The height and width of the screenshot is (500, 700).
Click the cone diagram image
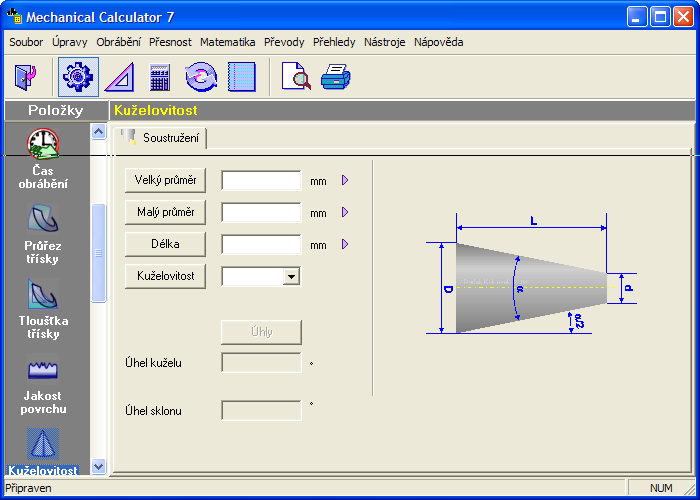[531, 275]
